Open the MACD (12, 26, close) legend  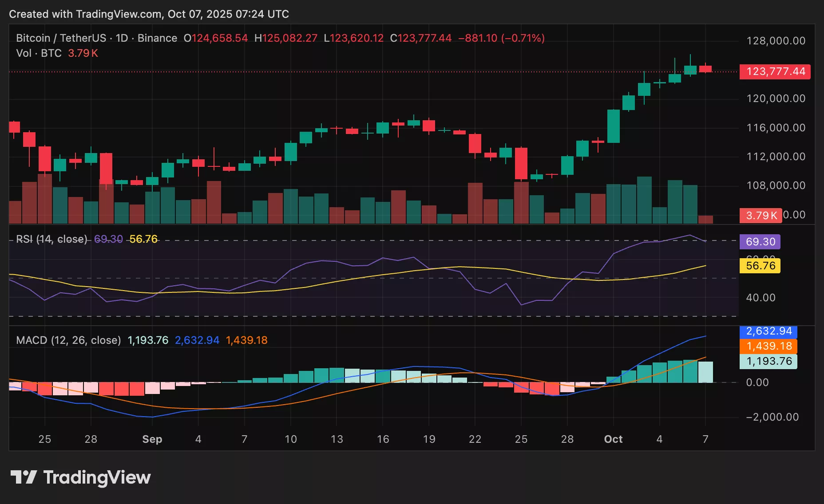(68, 340)
